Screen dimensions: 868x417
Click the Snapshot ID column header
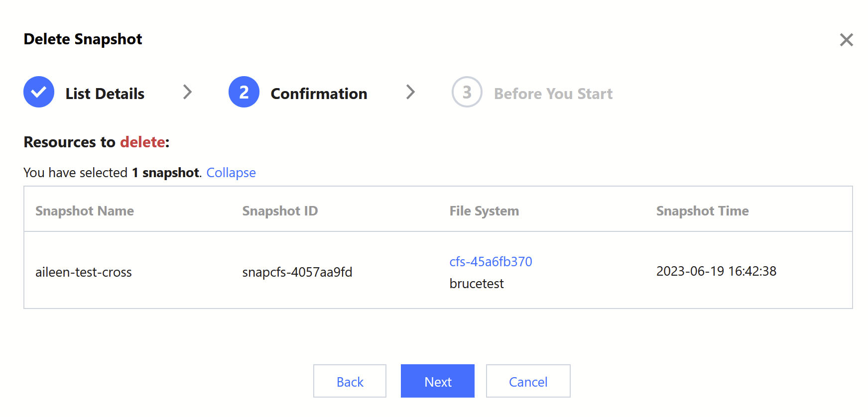[280, 211]
